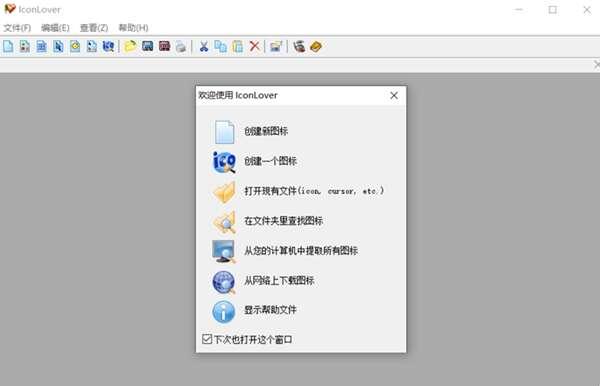Click the paste clipboard toolbar icon

(x=238, y=46)
